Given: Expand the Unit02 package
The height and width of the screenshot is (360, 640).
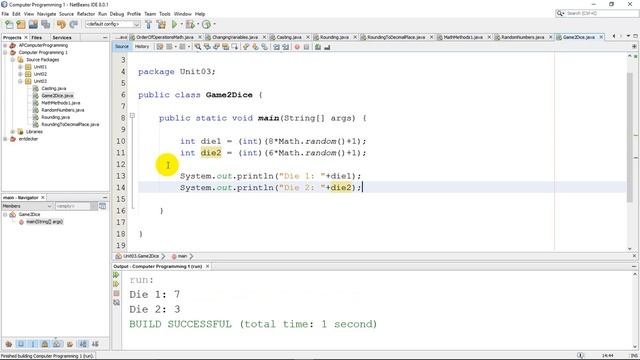Looking at the screenshot, I should pos(20,74).
